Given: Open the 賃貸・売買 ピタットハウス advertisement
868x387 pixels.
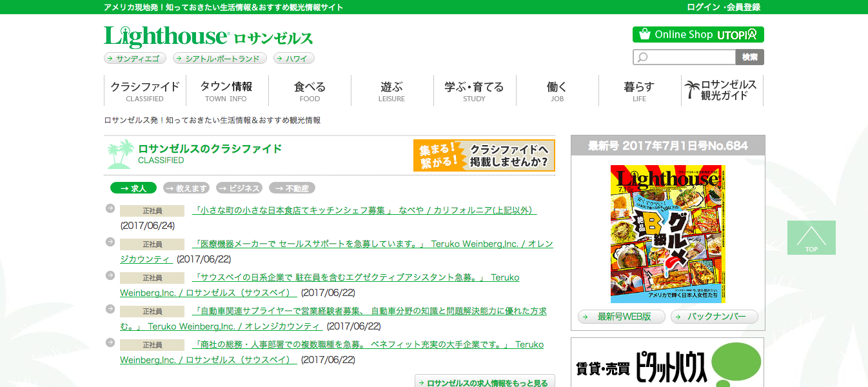Looking at the screenshot, I should pos(667,362).
